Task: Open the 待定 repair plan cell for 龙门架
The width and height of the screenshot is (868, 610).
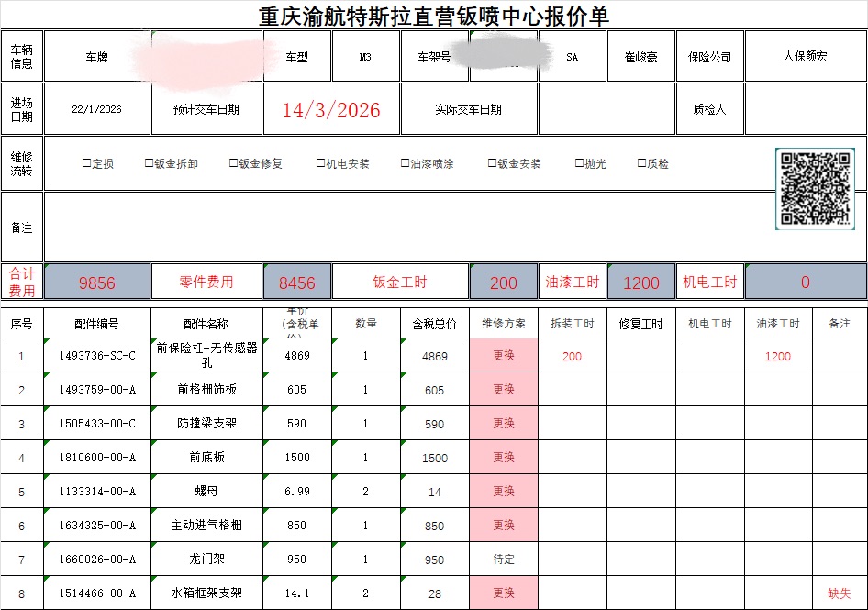Action: tap(504, 560)
